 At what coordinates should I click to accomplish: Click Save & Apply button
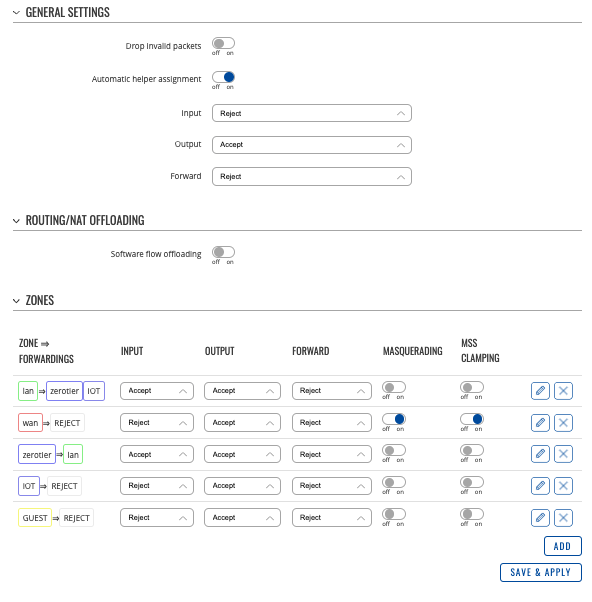[541, 572]
